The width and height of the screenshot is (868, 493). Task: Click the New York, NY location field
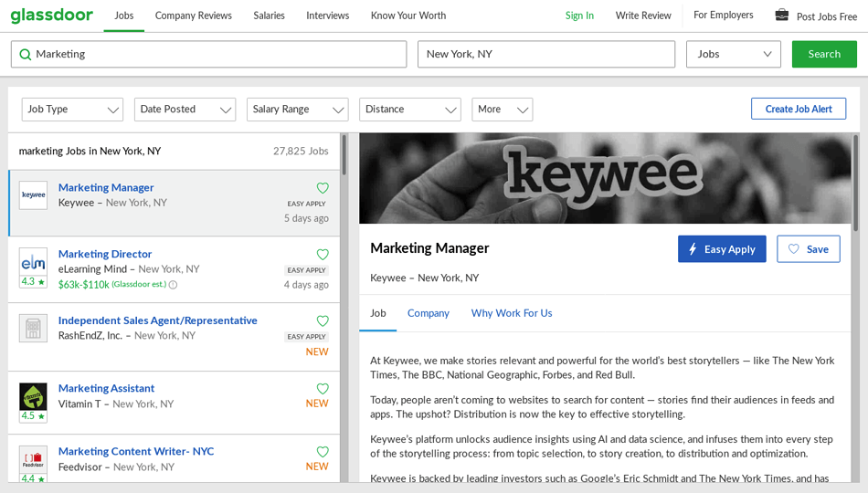pos(546,54)
